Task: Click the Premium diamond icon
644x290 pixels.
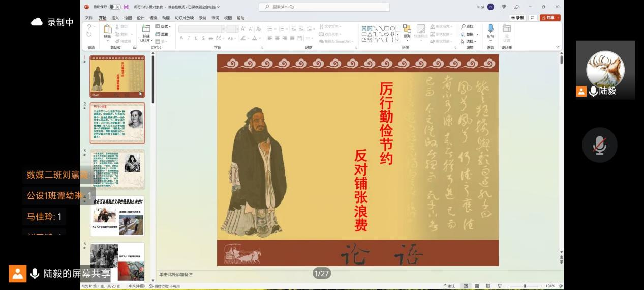Action: 504,7
